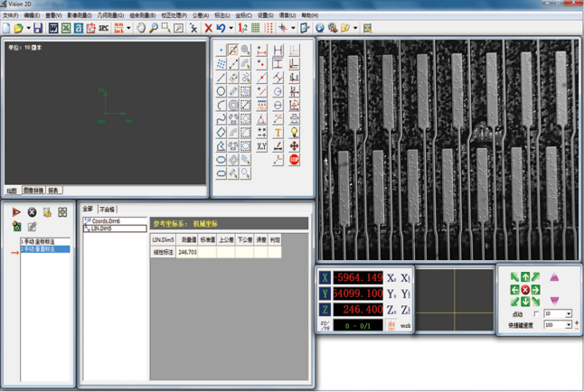This screenshot has height=392, width=584.
Task: Click the red X delete icon
Action: tap(208, 29)
